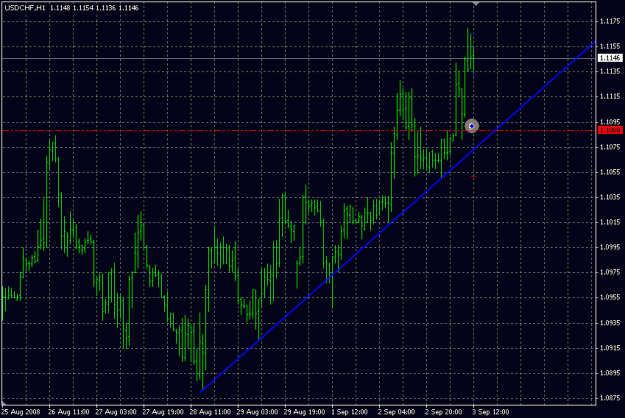
Task: Select the gray current price horizontal line
Action: pyautogui.click(x=299, y=59)
